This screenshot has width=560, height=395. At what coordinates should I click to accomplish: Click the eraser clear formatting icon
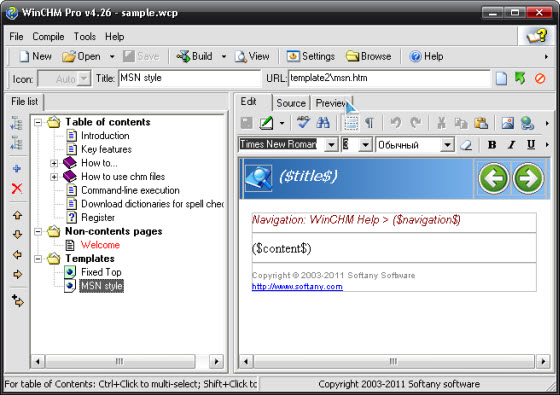point(466,145)
